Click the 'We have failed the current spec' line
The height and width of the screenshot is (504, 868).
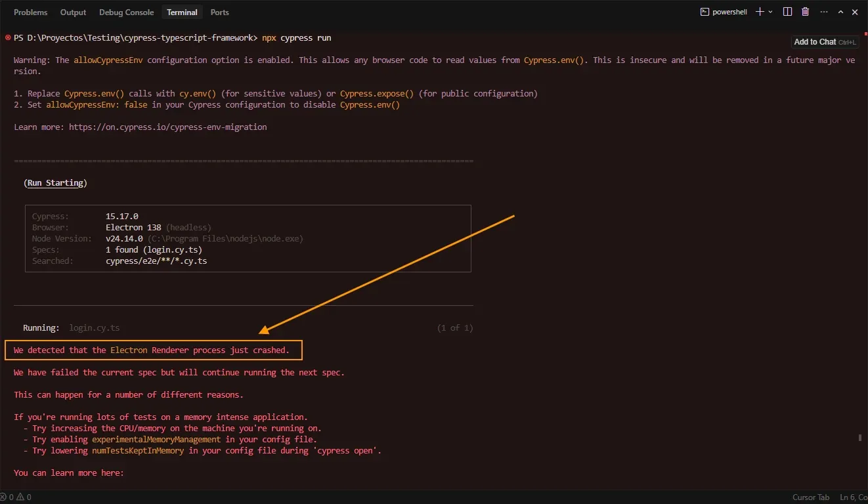click(x=179, y=373)
